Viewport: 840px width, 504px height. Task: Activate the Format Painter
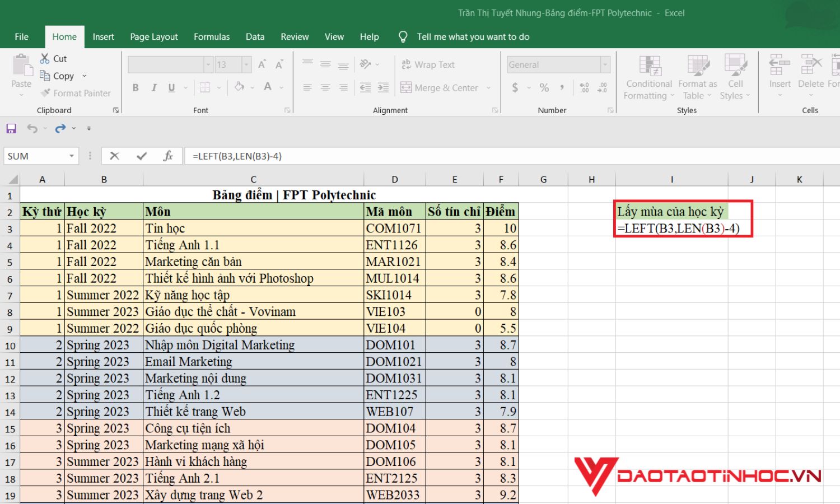tap(76, 93)
